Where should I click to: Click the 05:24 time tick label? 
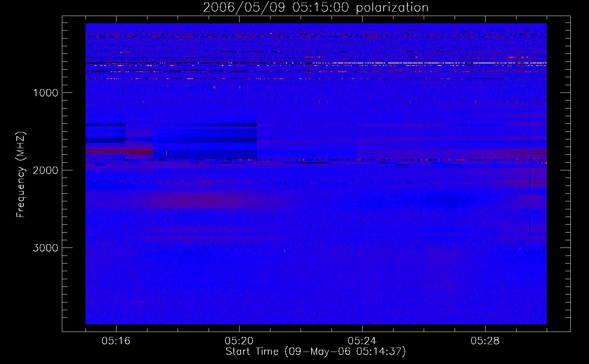[x=362, y=341]
